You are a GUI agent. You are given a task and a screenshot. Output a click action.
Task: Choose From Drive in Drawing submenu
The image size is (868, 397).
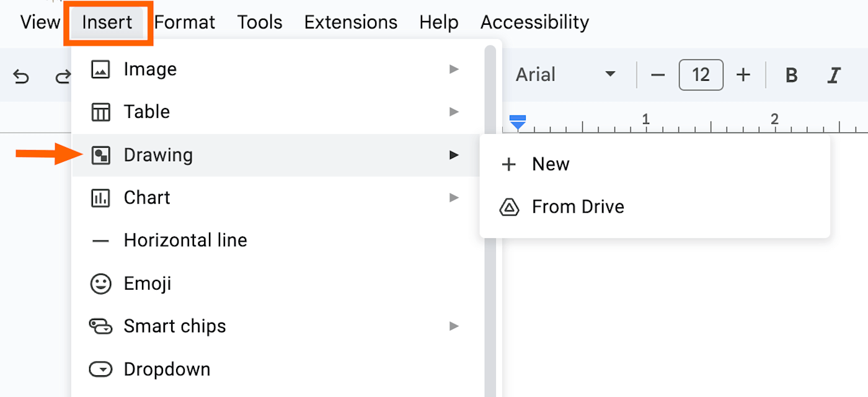click(x=577, y=207)
